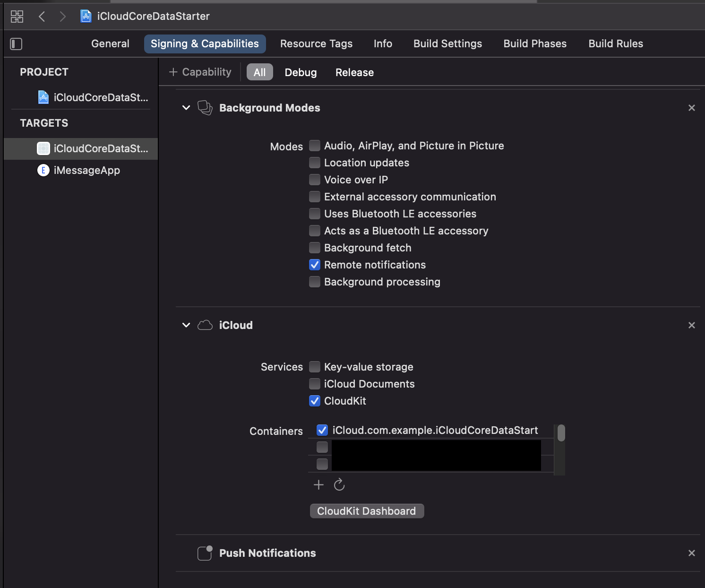The image size is (705, 588).
Task: Switch to the Resource Tags tab
Action: coord(316,44)
